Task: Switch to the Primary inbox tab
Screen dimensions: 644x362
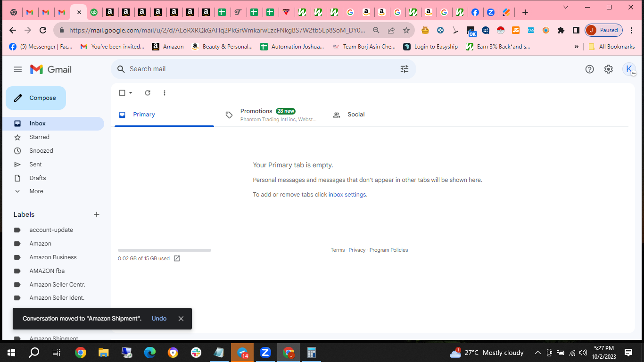Action: click(x=164, y=115)
